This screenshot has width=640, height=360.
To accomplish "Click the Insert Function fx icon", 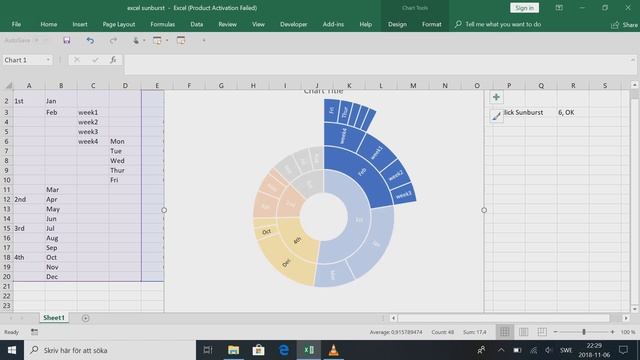I will pyautogui.click(x=113, y=60).
